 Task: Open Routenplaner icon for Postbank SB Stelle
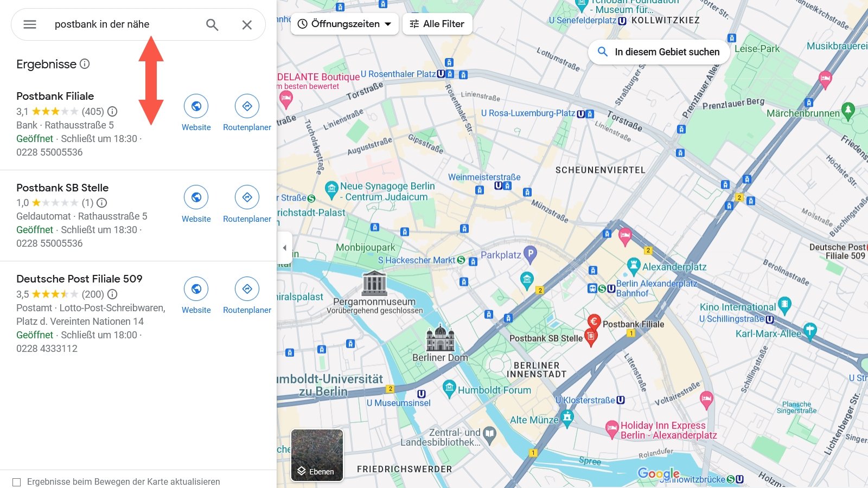(247, 197)
